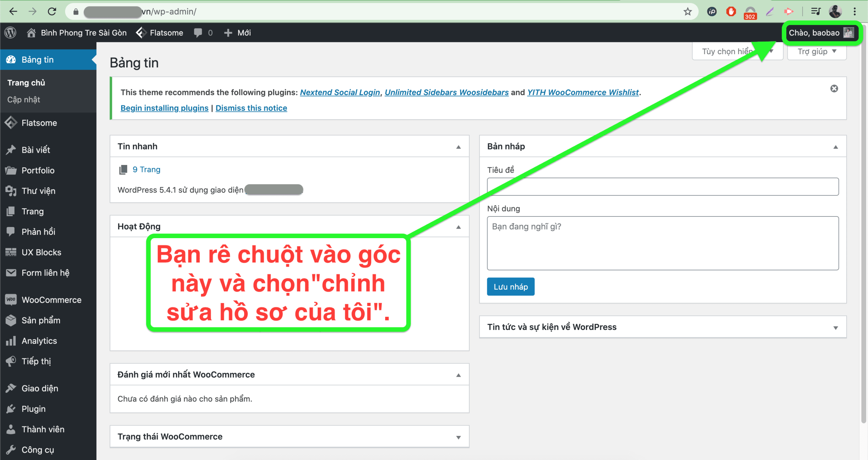Click the bookmark star in the browser toolbar

pyautogui.click(x=688, y=11)
